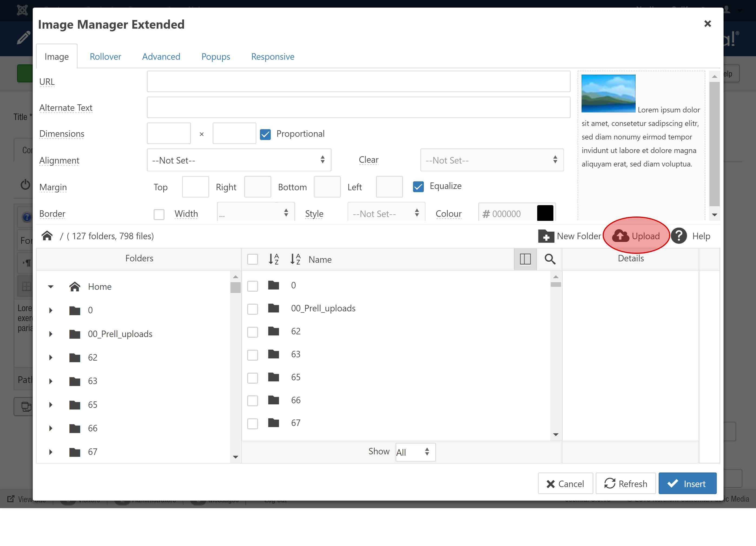Click the Upload cloud icon
The width and height of the screenshot is (756, 546).
[620, 236]
